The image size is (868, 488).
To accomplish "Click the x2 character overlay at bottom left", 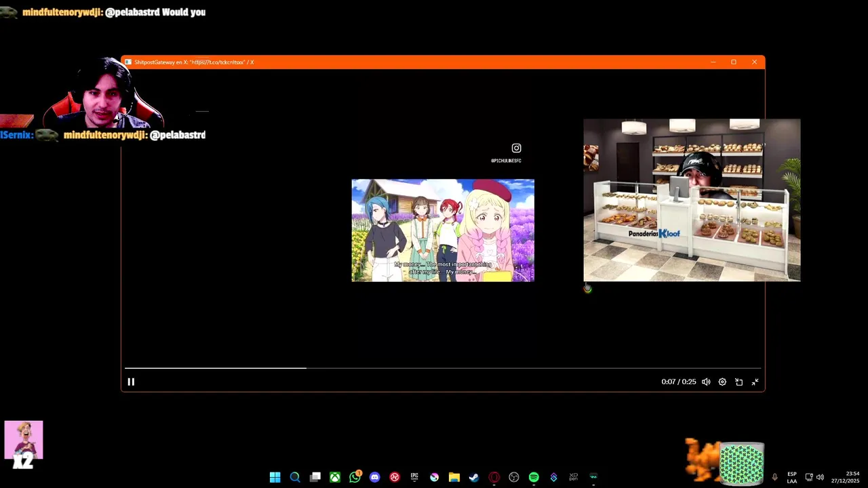I will [24, 445].
